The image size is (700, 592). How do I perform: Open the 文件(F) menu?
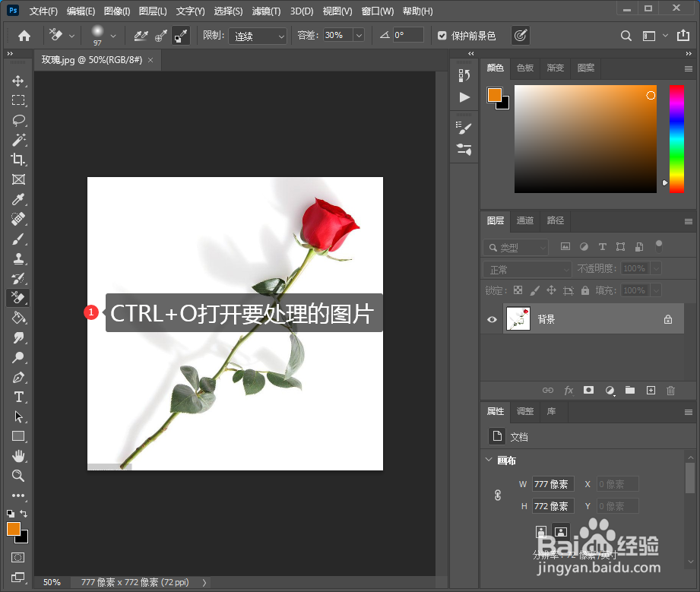tap(43, 11)
